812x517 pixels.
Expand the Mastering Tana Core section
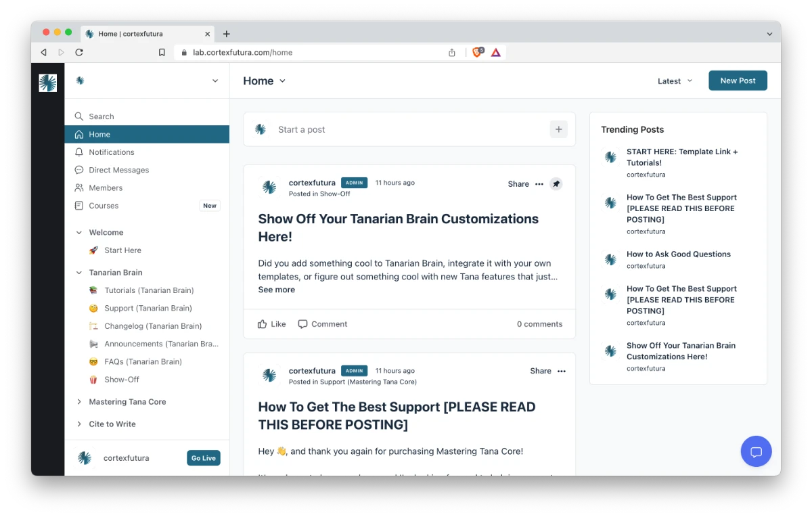click(79, 402)
